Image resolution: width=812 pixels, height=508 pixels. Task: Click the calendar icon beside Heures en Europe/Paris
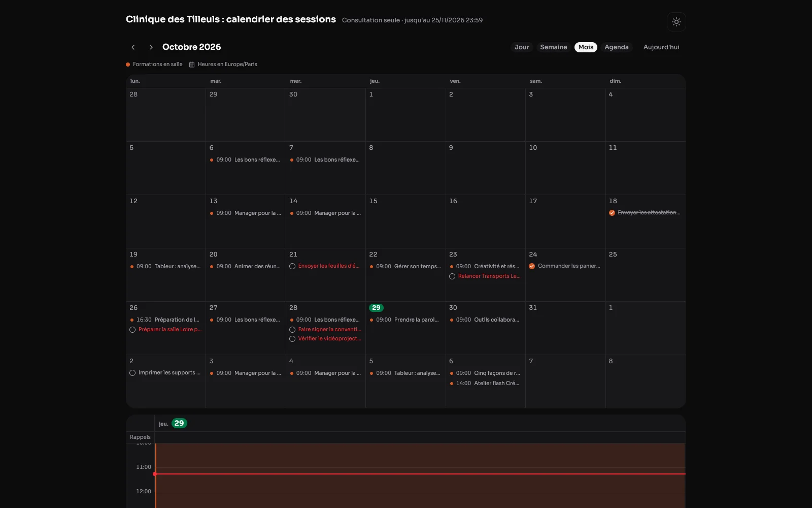[x=192, y=65]
